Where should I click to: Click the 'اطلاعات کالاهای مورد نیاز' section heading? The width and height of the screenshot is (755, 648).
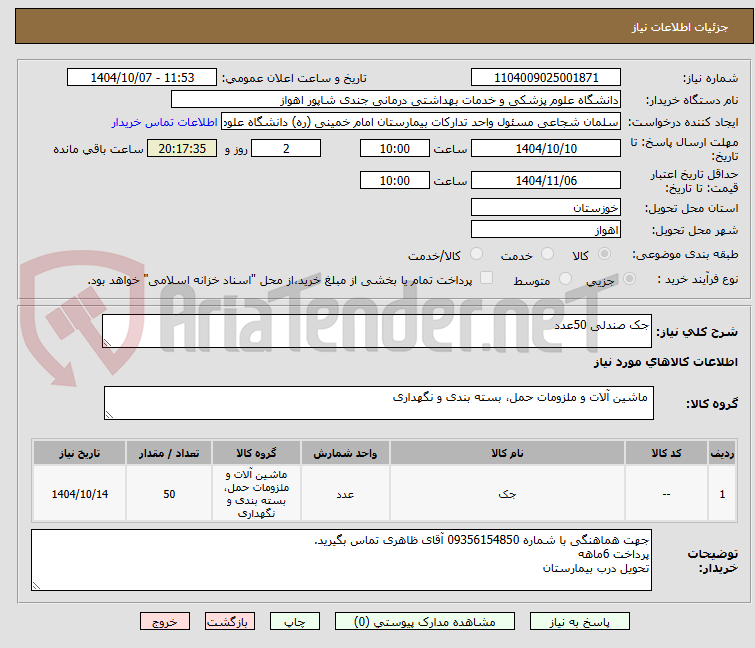(x=665, y=362)
